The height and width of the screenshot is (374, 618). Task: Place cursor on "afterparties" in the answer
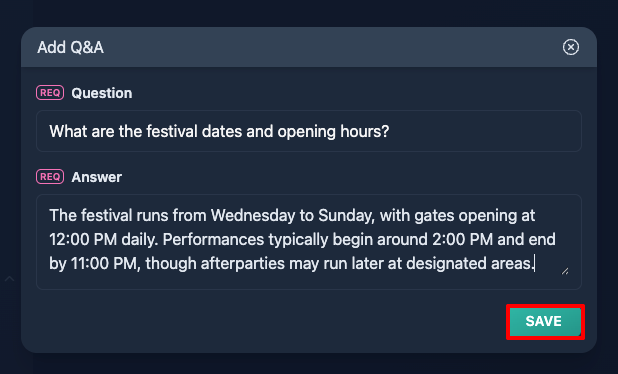click(242, 263)
